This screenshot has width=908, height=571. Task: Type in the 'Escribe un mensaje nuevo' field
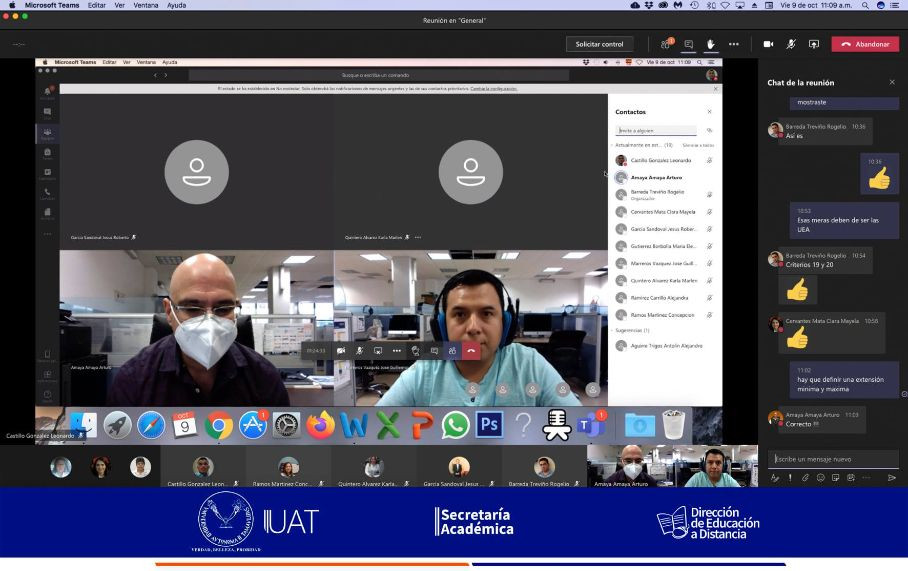tap(830, 459)
